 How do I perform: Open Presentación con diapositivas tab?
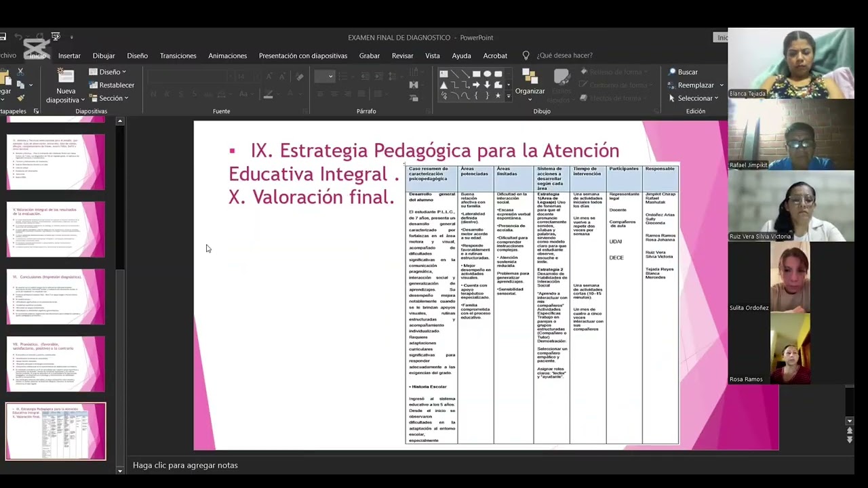coord(302,56)
